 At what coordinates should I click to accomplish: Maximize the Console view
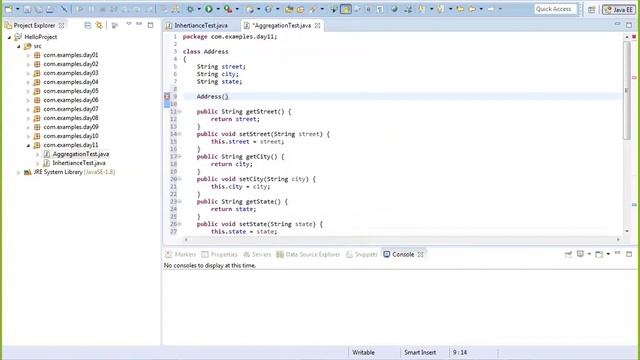click(x=629, y=254)
